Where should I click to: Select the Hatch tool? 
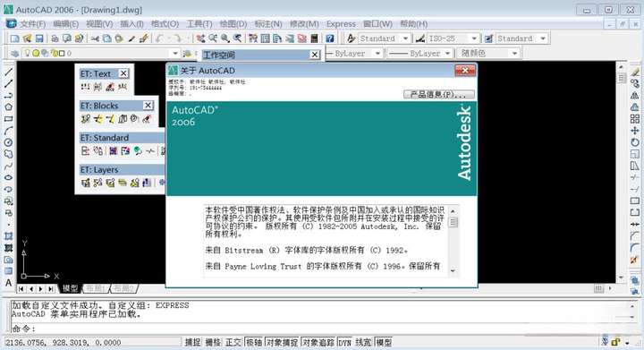tap(8, 236)
